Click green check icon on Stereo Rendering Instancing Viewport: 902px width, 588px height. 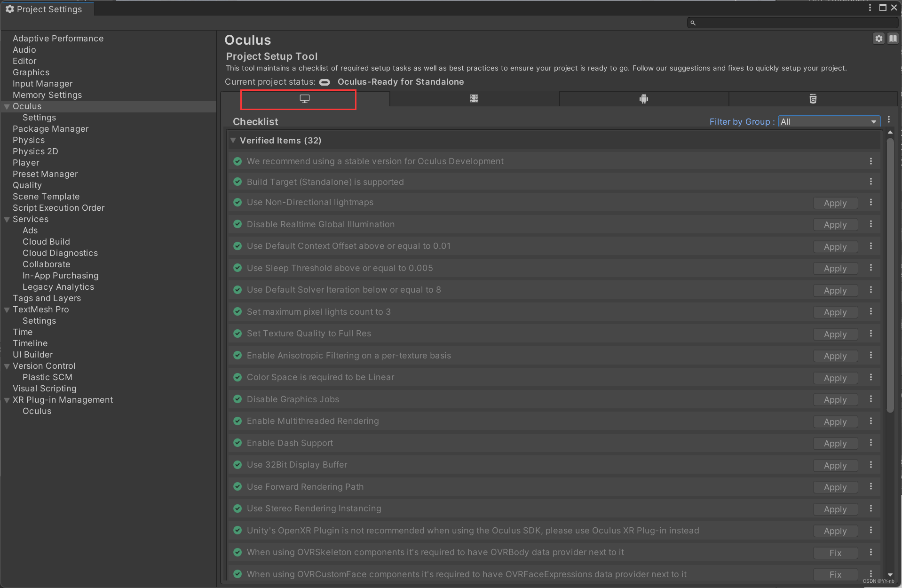237,508
